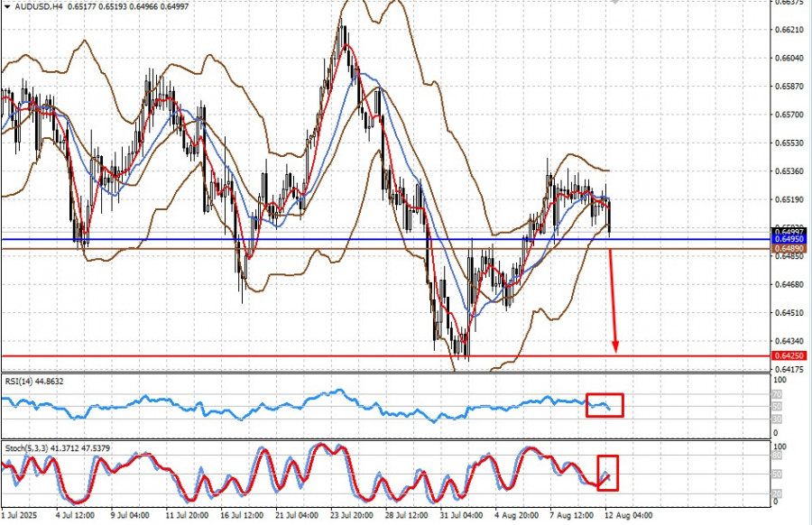Select the RSI(14) 44.8632 indicator label

tap(34, 382)
